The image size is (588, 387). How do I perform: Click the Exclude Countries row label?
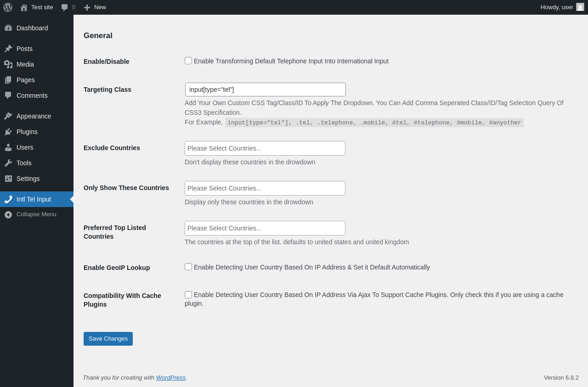[x=112, y=148]
